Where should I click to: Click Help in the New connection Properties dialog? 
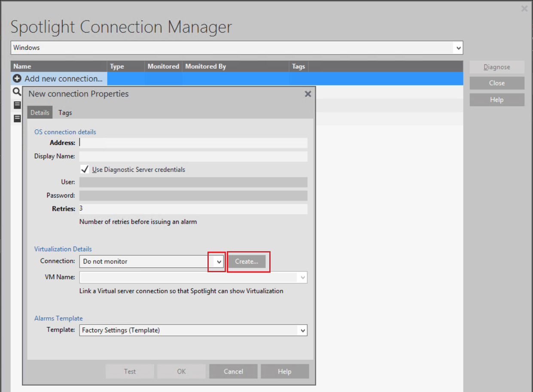tap(284, 371)
